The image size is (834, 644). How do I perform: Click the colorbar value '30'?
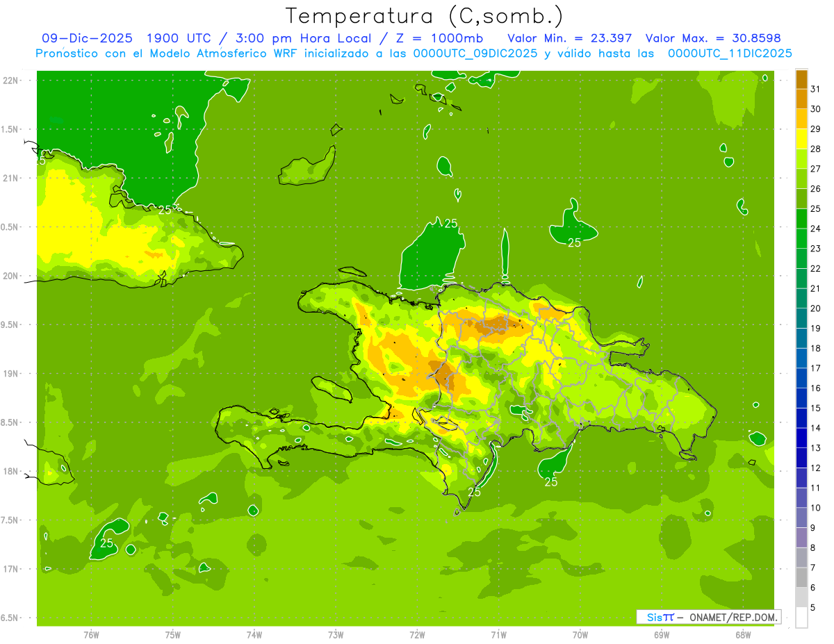pos(816,109)
